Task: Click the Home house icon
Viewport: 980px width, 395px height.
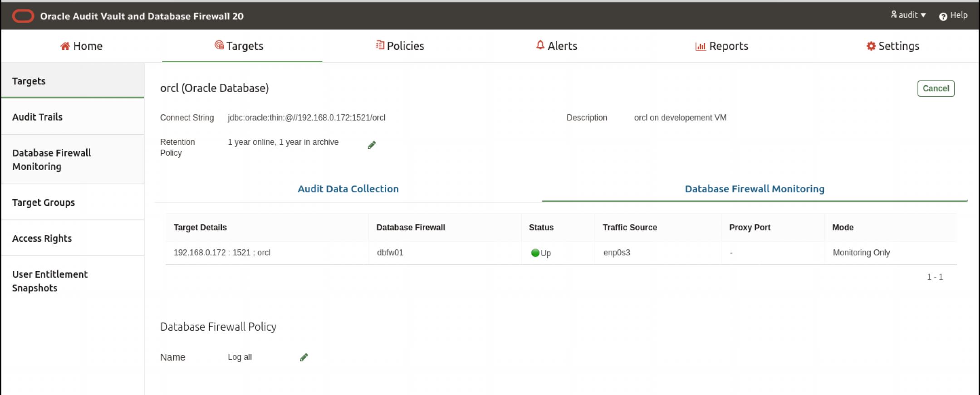Action: coord(65,46)
